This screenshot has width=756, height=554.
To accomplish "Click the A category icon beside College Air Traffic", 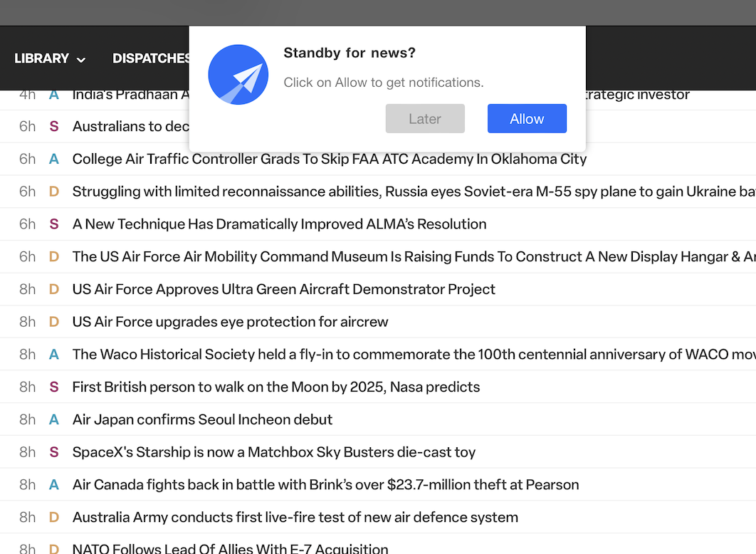I will click(54, 159).
